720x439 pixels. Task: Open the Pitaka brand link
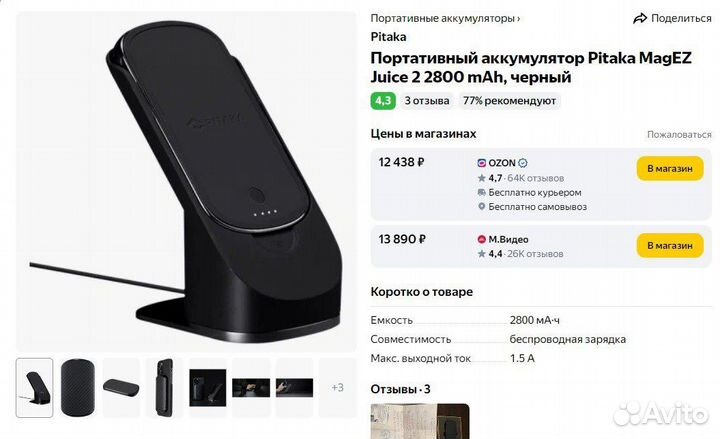tap(388, 37)
